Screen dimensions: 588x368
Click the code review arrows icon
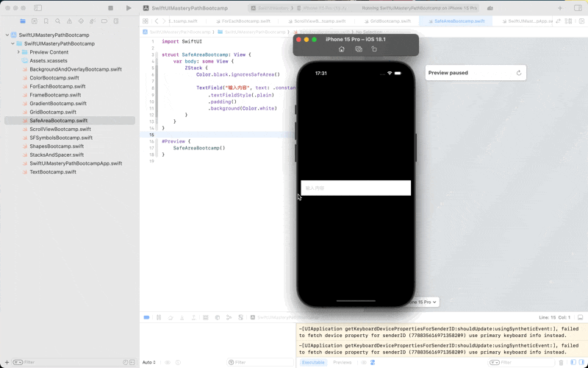pyautogui.click(x=559, y=21)
